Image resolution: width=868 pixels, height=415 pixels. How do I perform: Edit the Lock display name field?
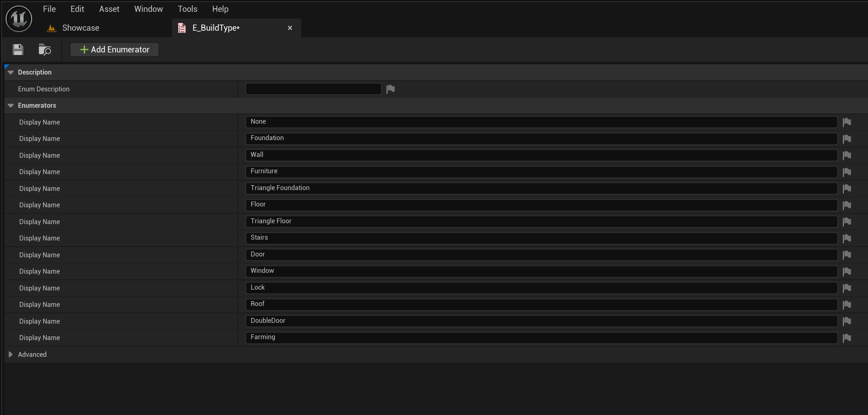pyautogui.click(x=541, y=288)
